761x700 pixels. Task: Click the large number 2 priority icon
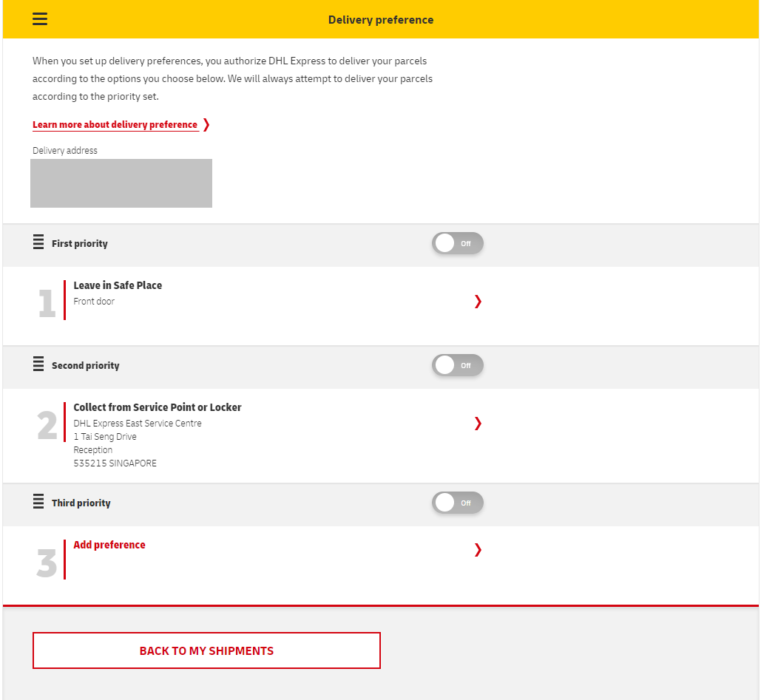pyautogui.click(x=47, y=426)
